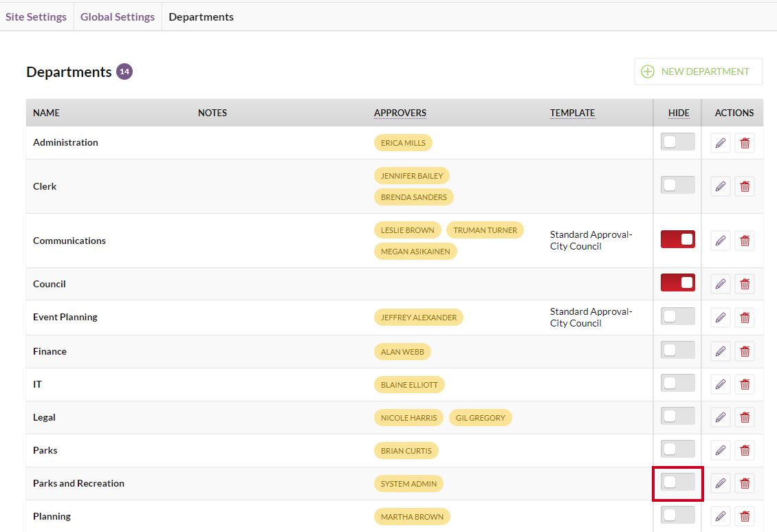This screenshot has height=532, width=777.
Task: Toggle hide for Administration department
Action: [678, 142]
